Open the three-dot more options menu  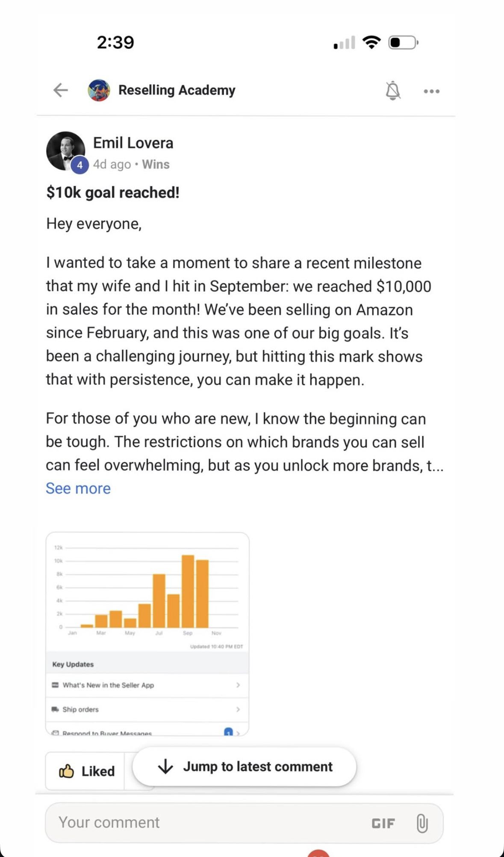tap(431, 91)
